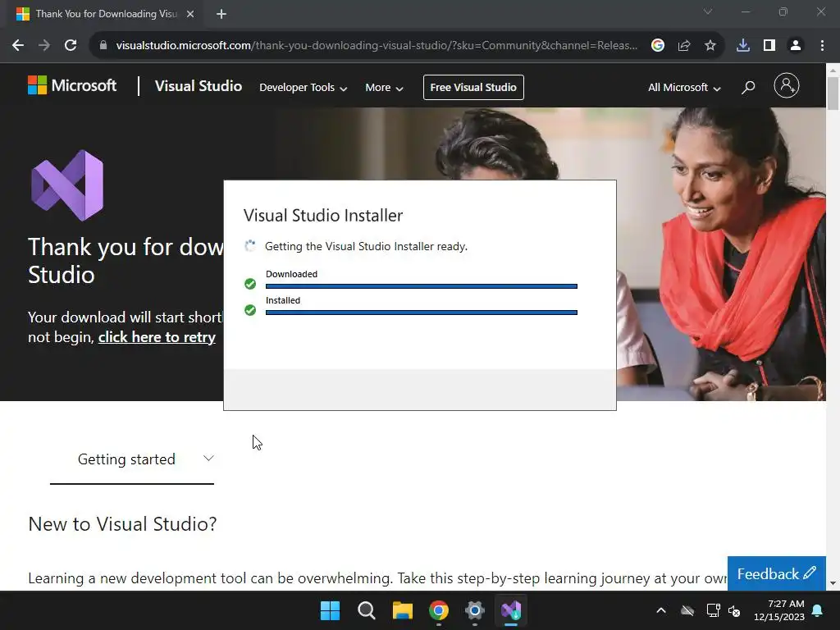This screenshot has width=840, height=630.
Task: Click the Microsoft logo
Action: [72, 85]
